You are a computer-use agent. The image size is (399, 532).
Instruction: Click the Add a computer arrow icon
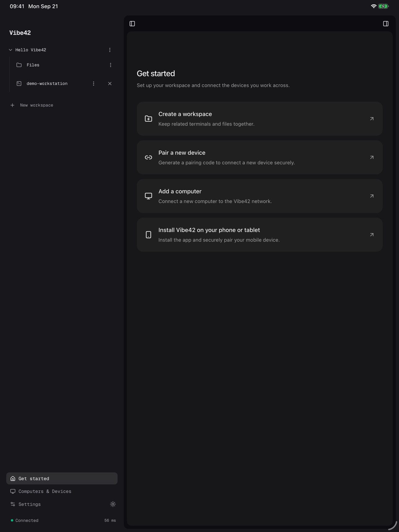tap(372, 196)
